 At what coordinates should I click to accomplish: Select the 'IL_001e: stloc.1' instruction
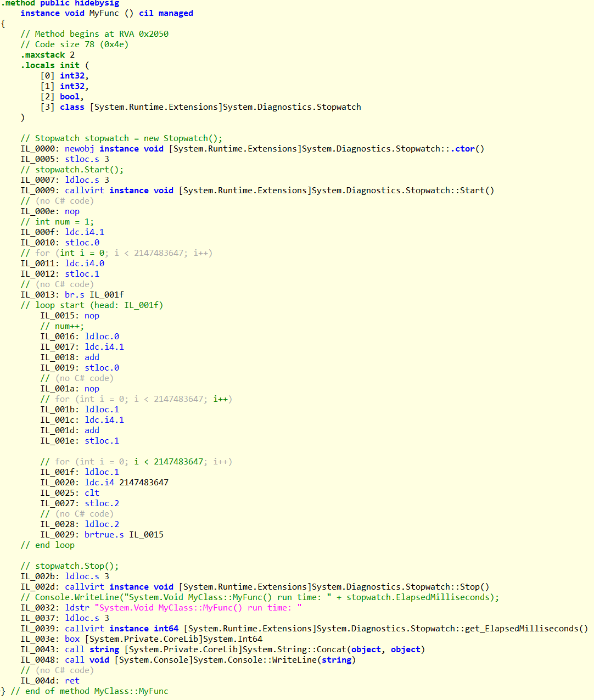click(80, 441)
